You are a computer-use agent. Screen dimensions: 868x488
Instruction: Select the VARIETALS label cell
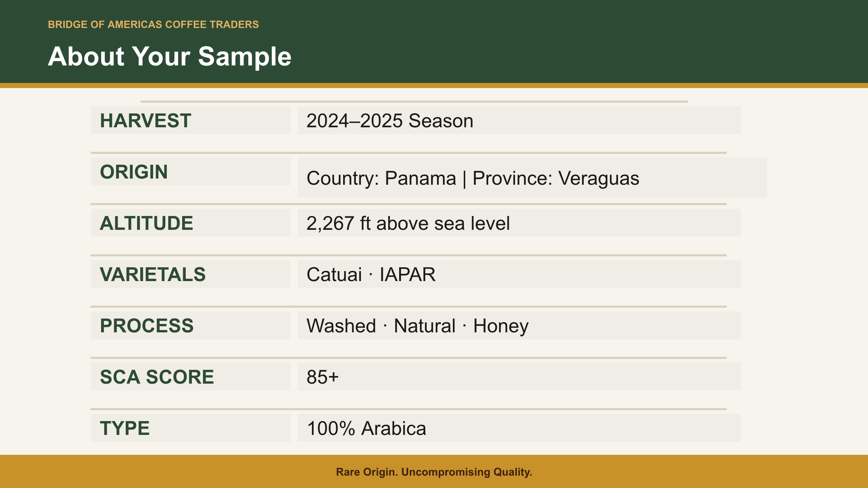(x=190, y=274)
